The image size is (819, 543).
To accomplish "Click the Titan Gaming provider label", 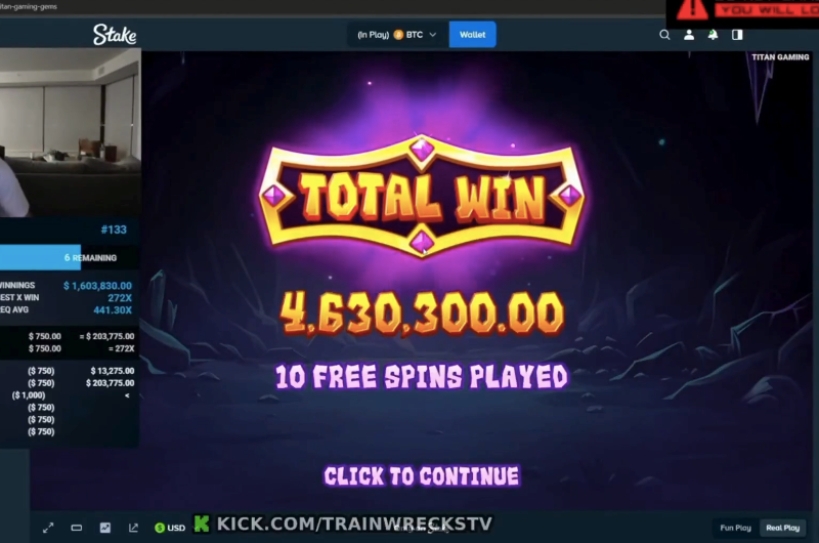I will coord(780,57).
